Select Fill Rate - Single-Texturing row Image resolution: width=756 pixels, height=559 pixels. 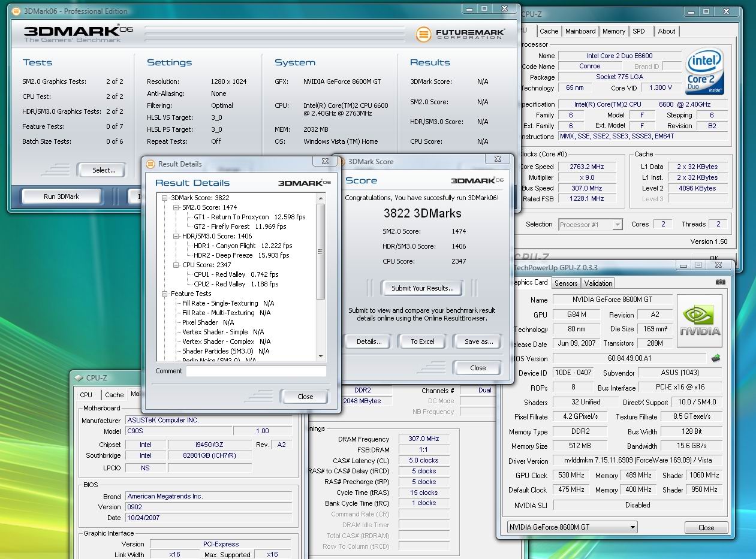(x=228, y=303)
